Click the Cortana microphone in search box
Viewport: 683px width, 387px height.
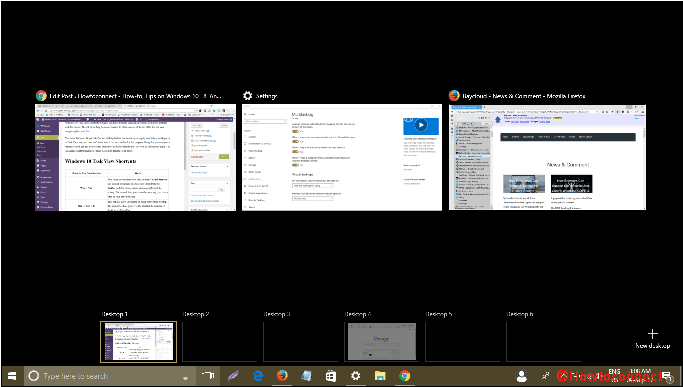186,377
